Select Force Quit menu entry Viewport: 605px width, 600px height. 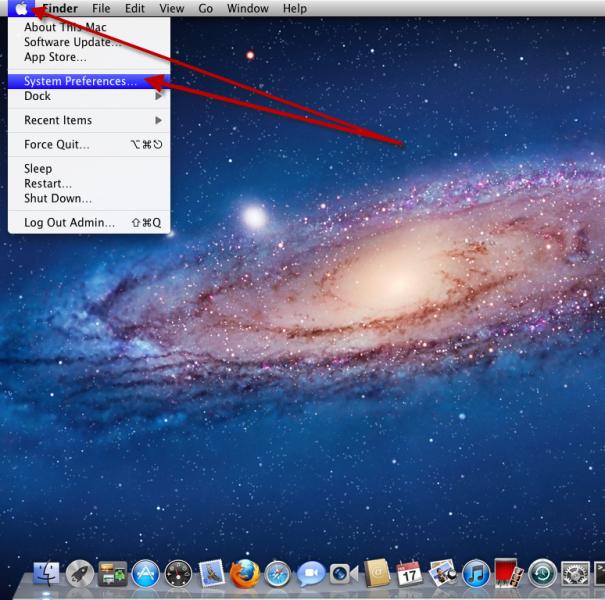pyautogui.click(x=57, y=145)
